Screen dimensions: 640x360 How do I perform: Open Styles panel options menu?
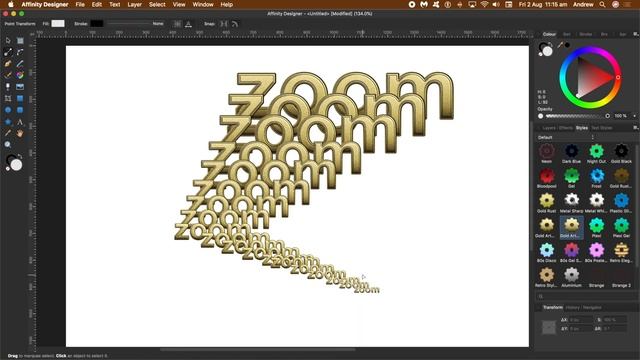coord(635,128)
